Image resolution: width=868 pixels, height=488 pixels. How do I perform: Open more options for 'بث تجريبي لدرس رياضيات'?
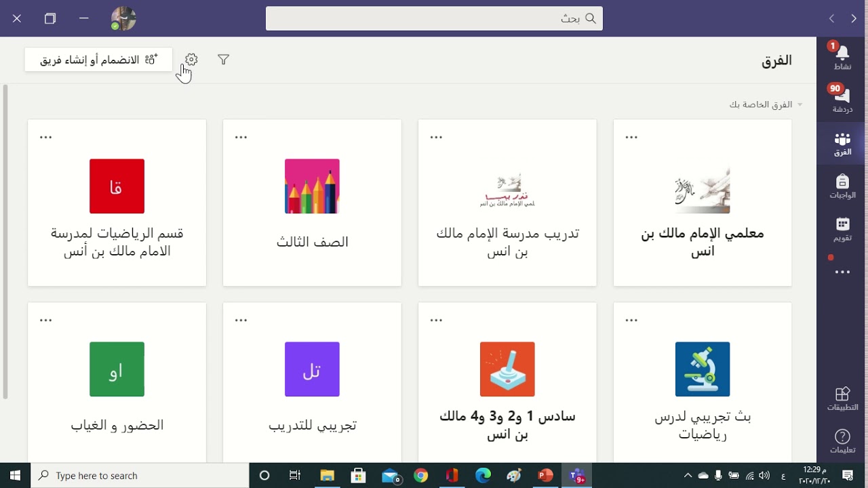point(631,320)
